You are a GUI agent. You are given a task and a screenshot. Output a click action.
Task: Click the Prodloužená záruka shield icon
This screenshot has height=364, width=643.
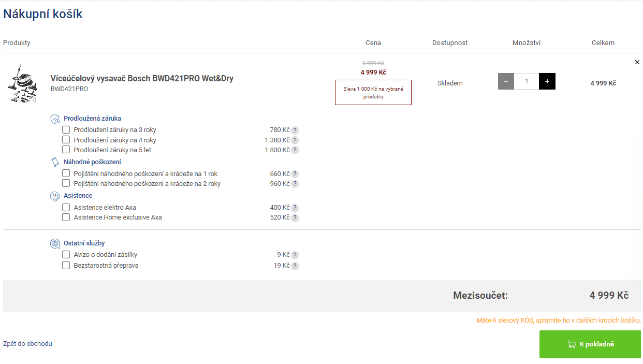coord(55,119)
